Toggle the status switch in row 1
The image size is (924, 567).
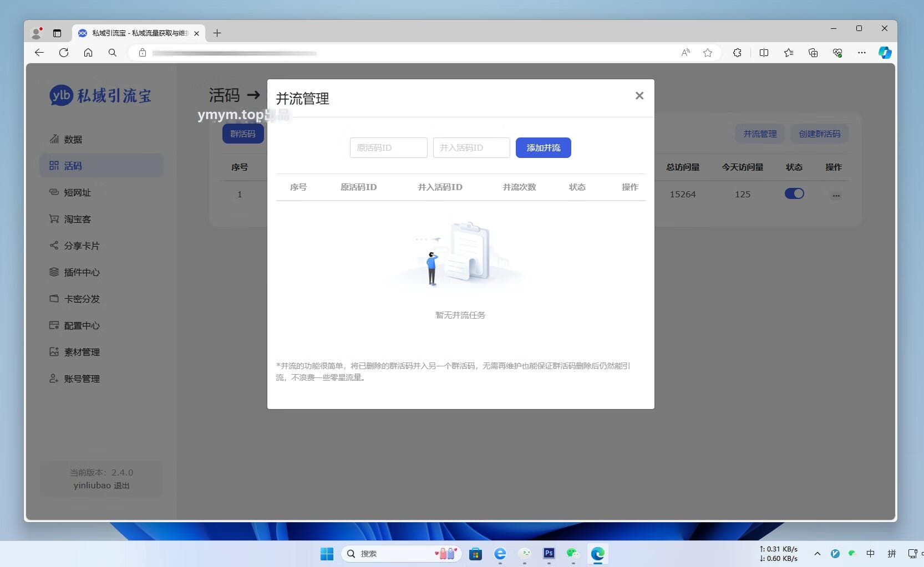coord(794,193)
